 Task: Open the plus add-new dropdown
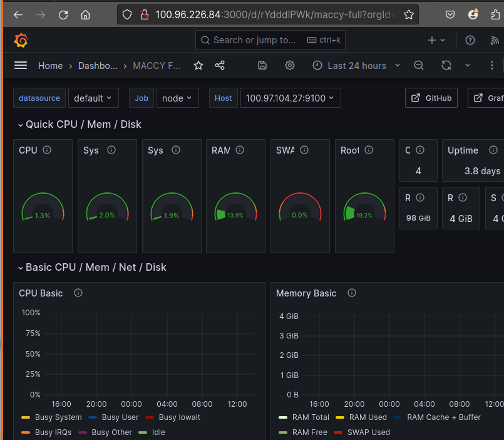point(436,40)
